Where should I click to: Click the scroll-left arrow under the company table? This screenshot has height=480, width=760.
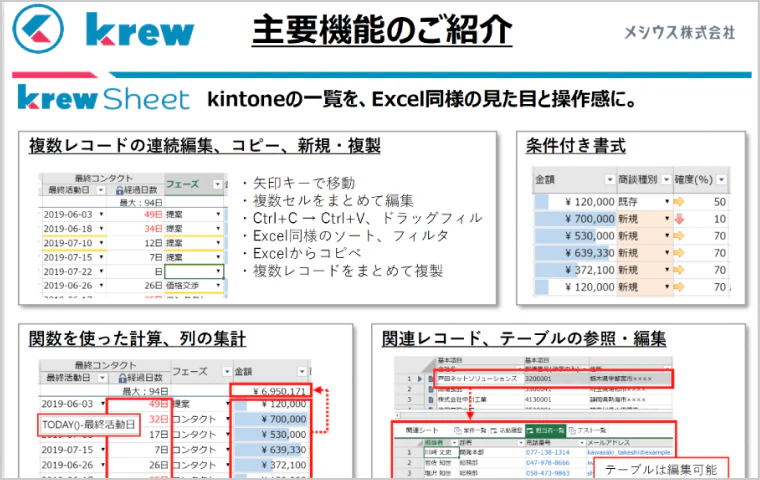point(398,415)
